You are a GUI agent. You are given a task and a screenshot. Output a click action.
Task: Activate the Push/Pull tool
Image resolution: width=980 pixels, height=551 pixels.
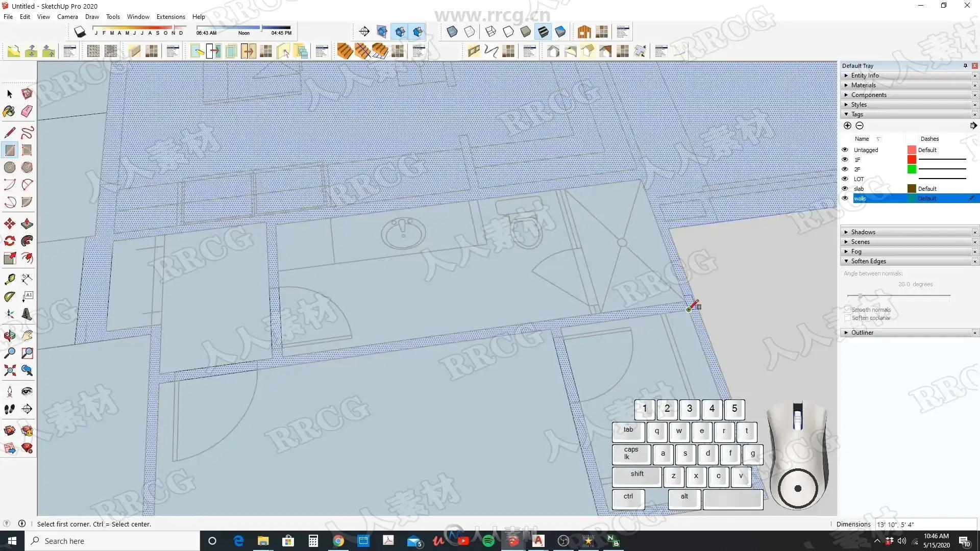point(27,223)
